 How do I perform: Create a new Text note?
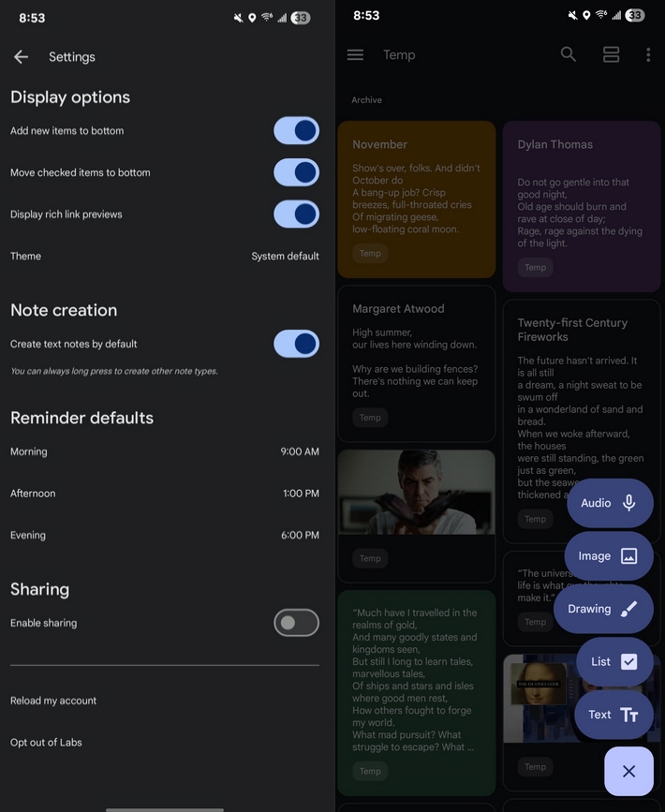(613, 715)
